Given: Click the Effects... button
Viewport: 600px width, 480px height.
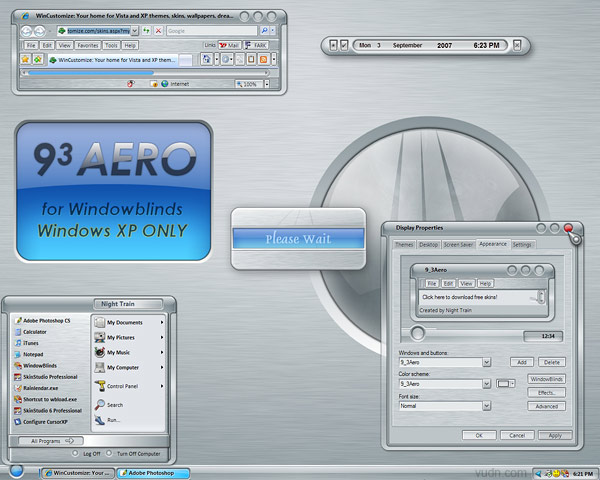Looking at the screenshot, I should 546,393.
